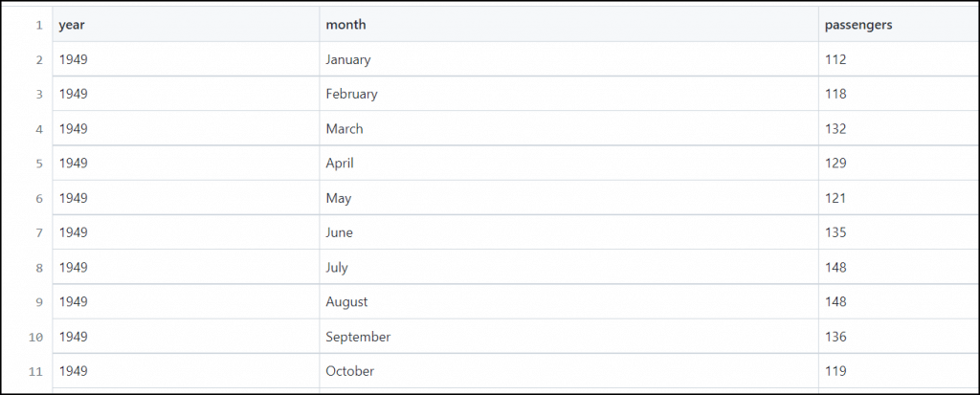Click the September cell
The height and width of the screenshot is (395, 980).
tap(358, 337)
